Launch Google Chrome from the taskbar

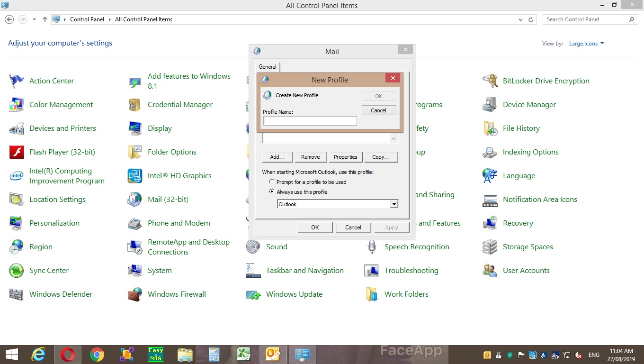[x=97, y=355]
